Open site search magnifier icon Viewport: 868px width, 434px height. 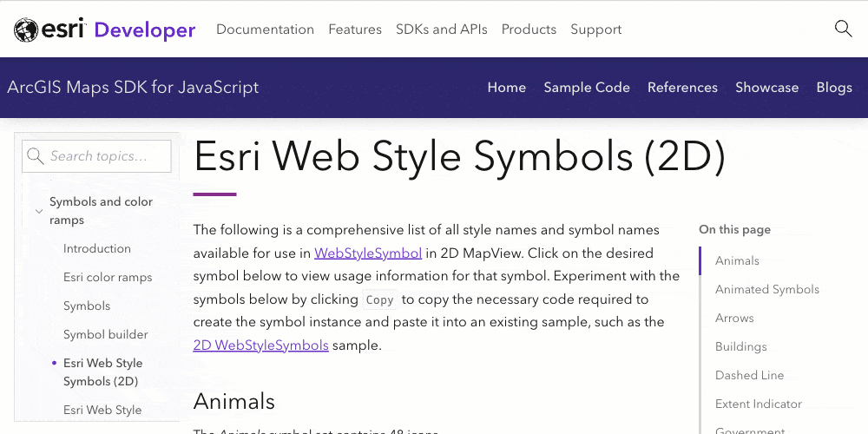click(843, 29)
